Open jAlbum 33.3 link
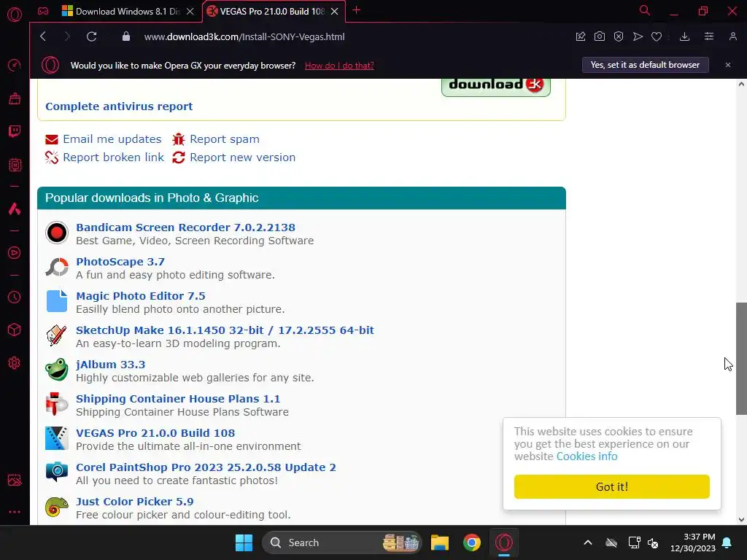747x560 pixels. (111, 365)
